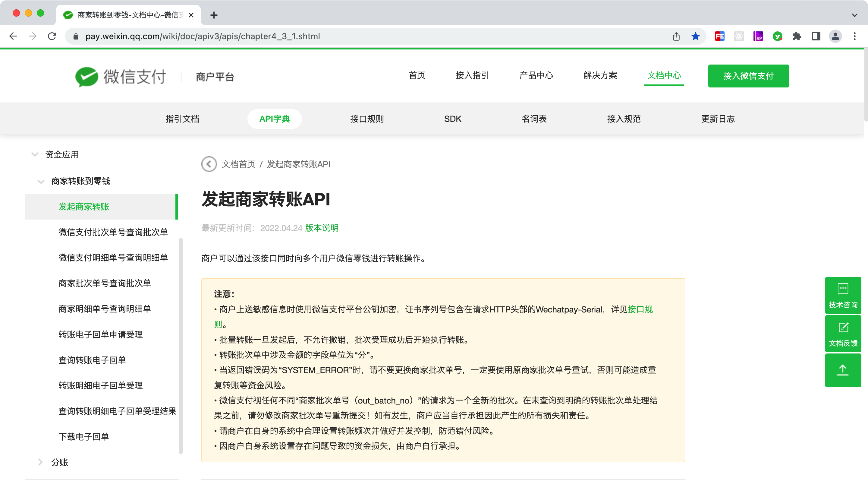Click the scroll-to-top arrow button

click(843, 370)
